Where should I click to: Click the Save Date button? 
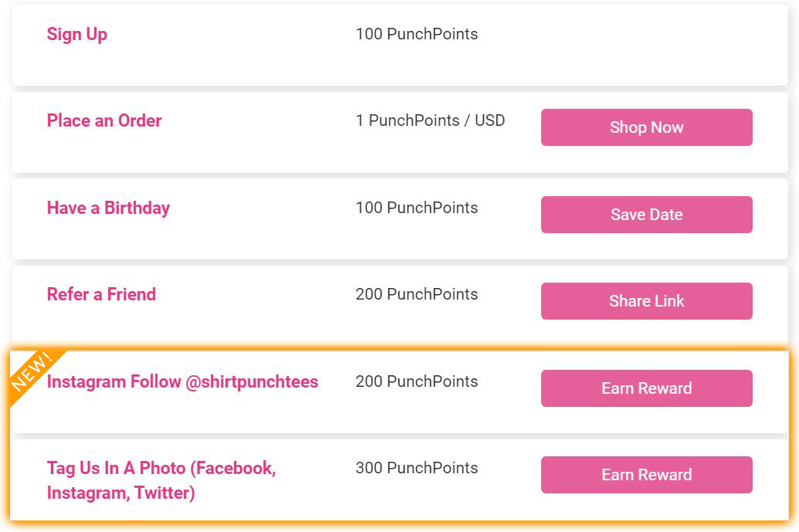pyautogui.click(x=646, y=215)
